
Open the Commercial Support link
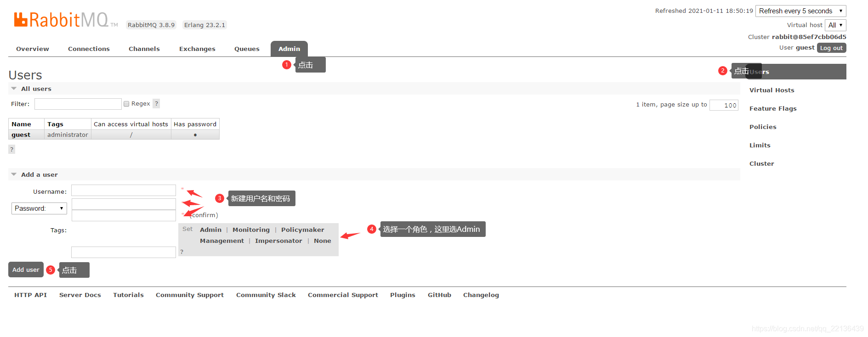[x=343, y=295]
